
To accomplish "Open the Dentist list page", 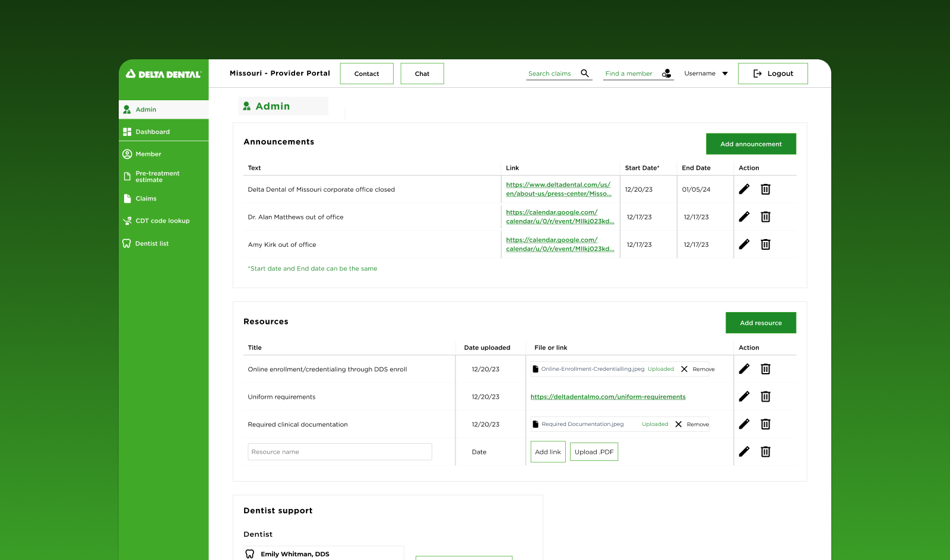I will [152, 244].
